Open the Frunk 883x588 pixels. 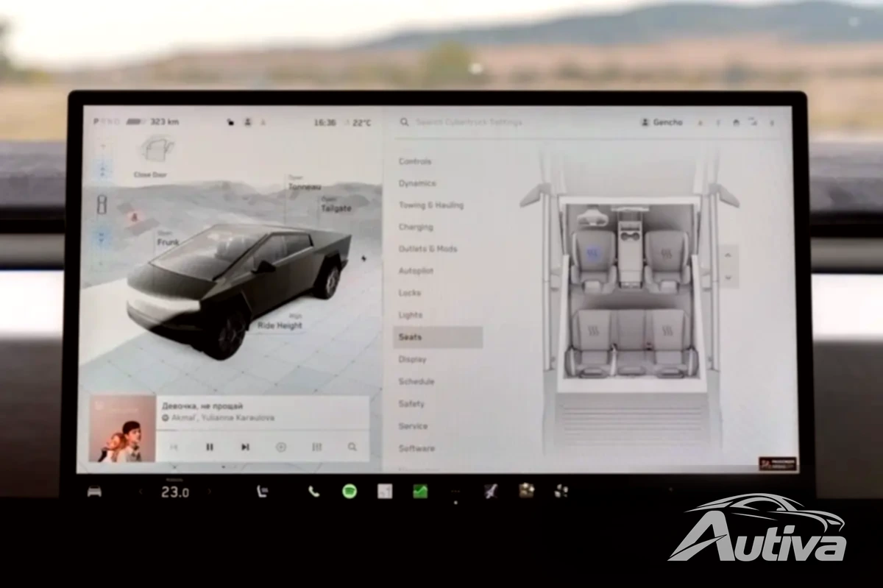click(168, 238)
